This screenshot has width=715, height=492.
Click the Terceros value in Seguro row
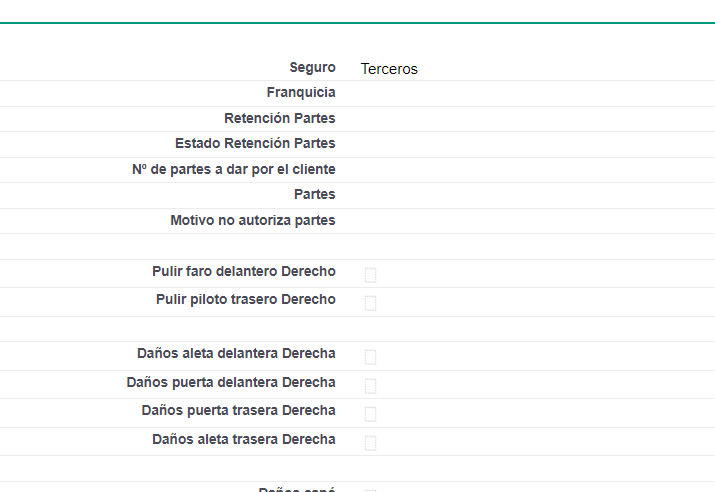(x=389, y=69)
